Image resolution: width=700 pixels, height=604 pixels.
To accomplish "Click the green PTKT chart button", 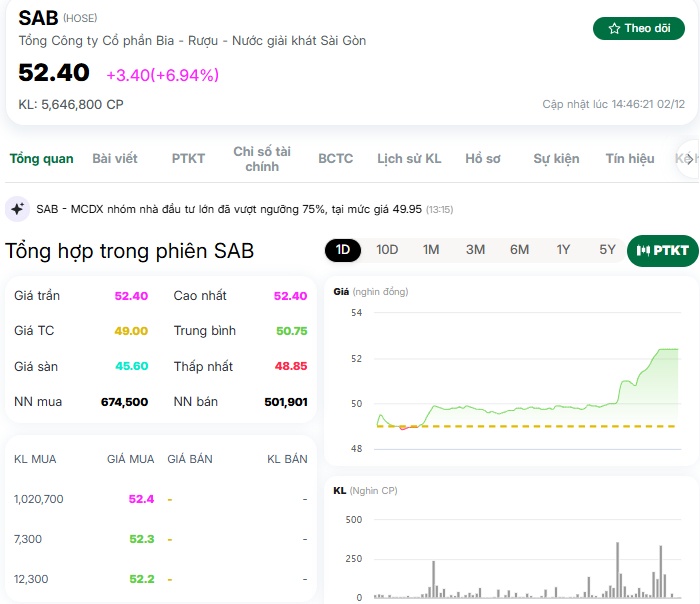I will point(662,251).
